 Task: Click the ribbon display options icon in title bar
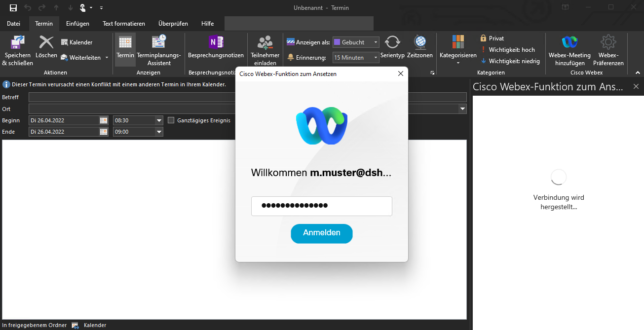(565, 7)
